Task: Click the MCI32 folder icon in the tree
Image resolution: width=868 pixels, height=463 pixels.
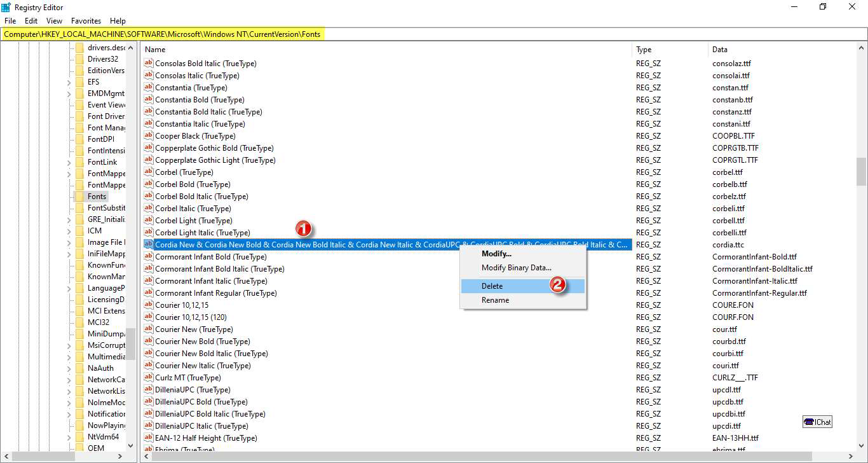Action: tap(79, 322)
